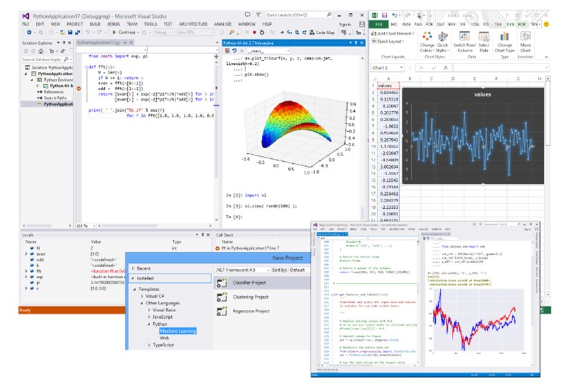Collapse the Python templates node
This screenshot has width=588, height=388.
(x=149, y=324)
